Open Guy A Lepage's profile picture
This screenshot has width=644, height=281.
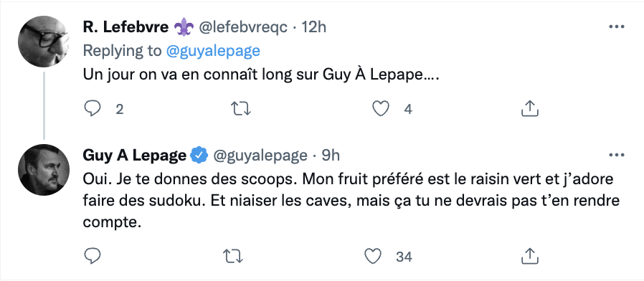(44, 170)
